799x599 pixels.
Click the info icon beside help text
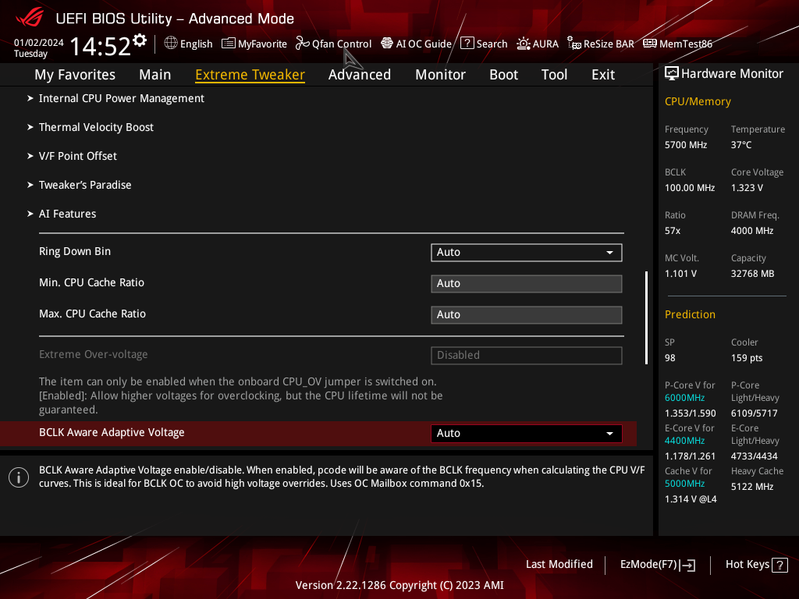point(19,477)
